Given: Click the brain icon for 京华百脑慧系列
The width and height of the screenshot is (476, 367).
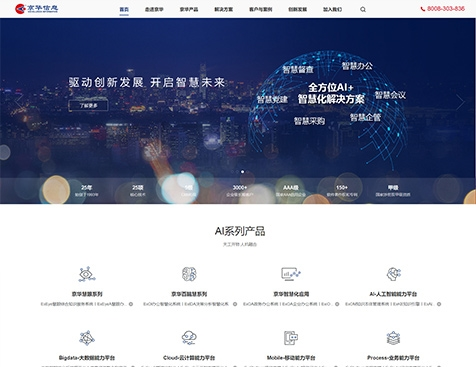Looking at the screenshot, I should coord(189,274).
